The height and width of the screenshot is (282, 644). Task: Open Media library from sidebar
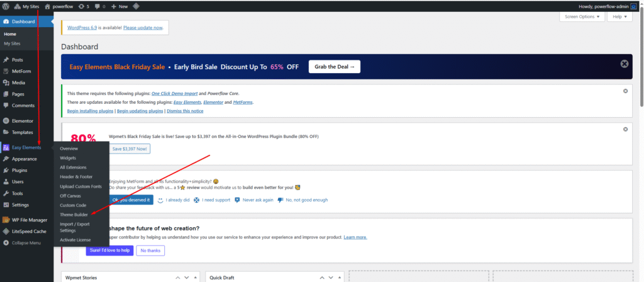click(x=18, y=82)
